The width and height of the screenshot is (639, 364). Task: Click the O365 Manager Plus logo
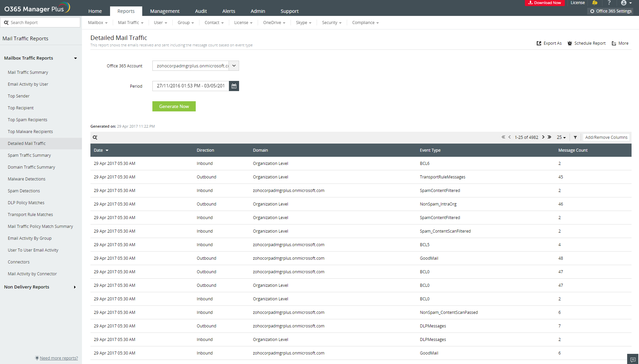point(37,8)
